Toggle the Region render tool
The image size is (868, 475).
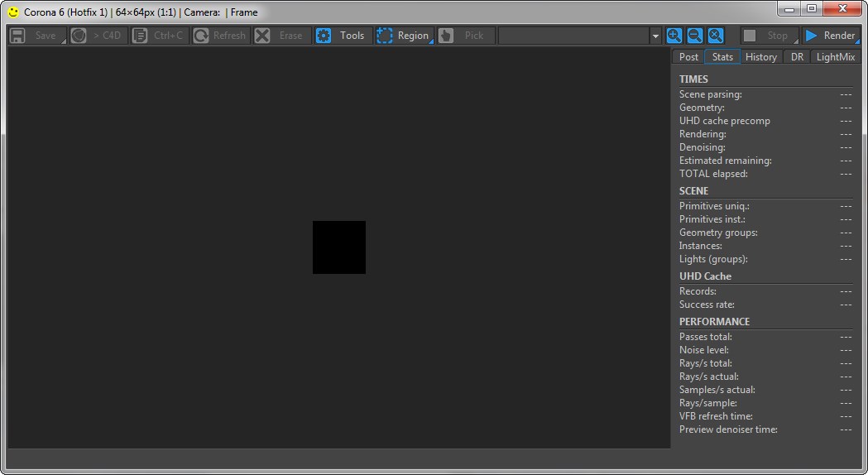[x=404, y=36]
